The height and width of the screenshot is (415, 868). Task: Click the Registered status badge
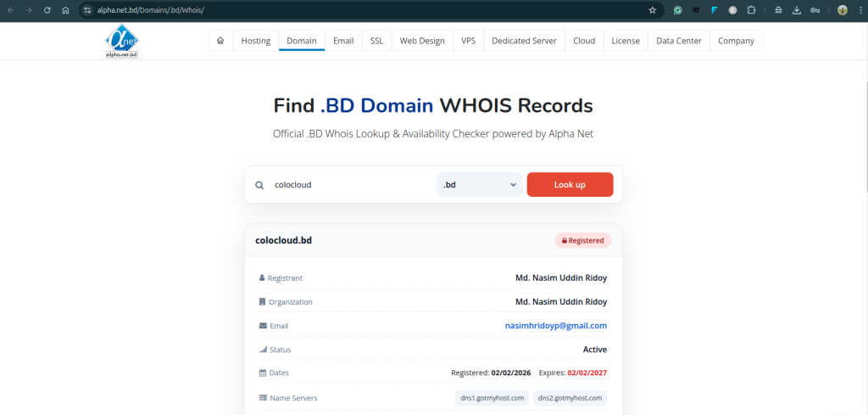click(x=583, y=240)
